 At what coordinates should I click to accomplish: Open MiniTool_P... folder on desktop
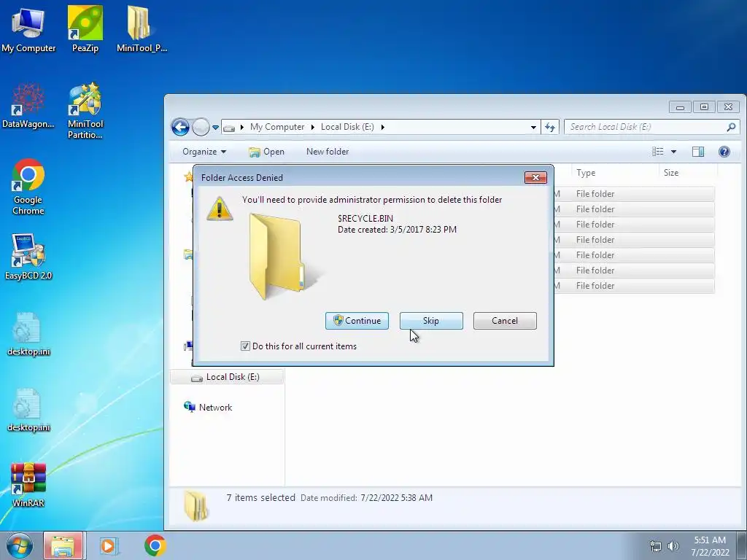(142, 29)
